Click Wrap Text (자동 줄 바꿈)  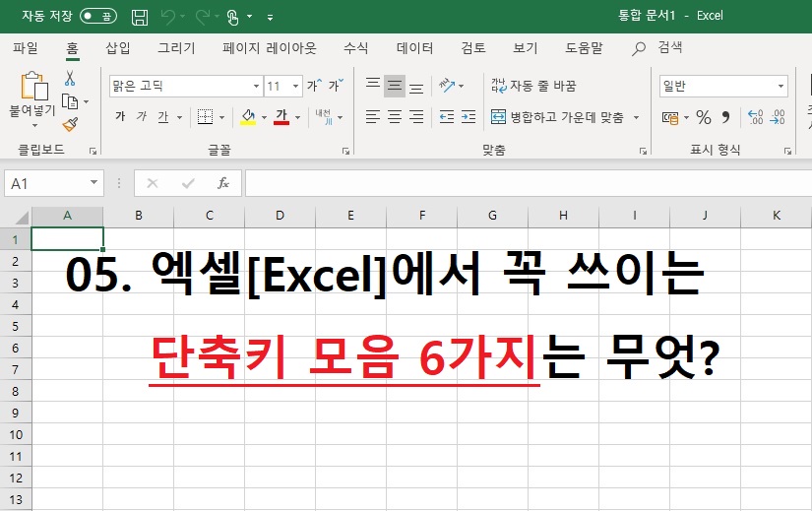[x=533, y=86]
